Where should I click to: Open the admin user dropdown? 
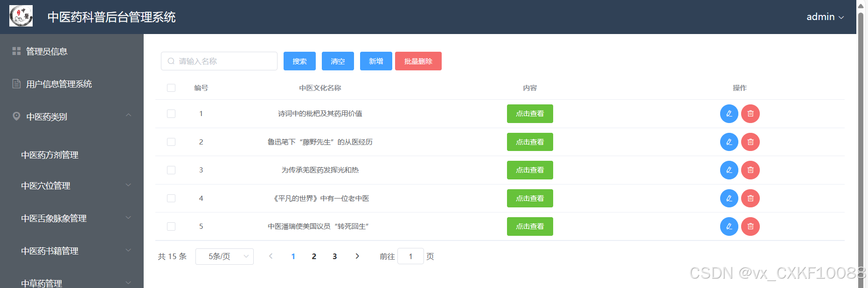point(825,17)
